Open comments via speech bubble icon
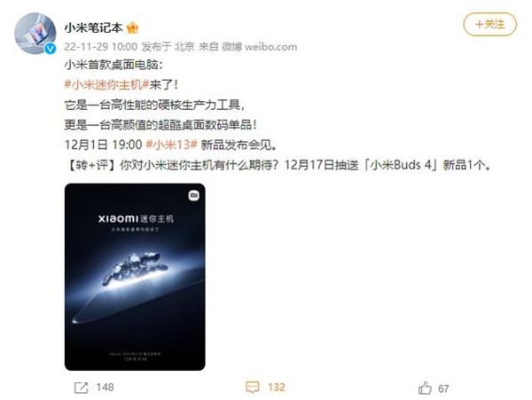Image resolution: width=532 pixels, height=400 pixels. (x=253, y=388)
